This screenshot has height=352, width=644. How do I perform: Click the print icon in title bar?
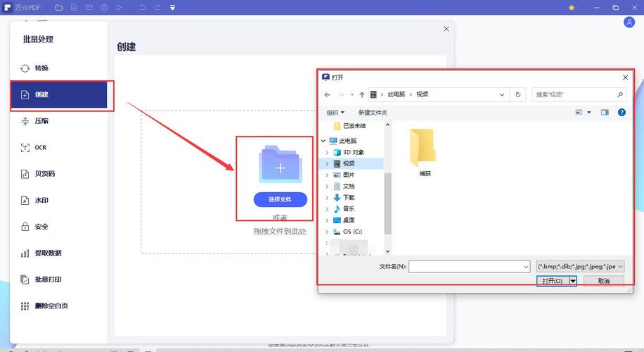(104, 8)
